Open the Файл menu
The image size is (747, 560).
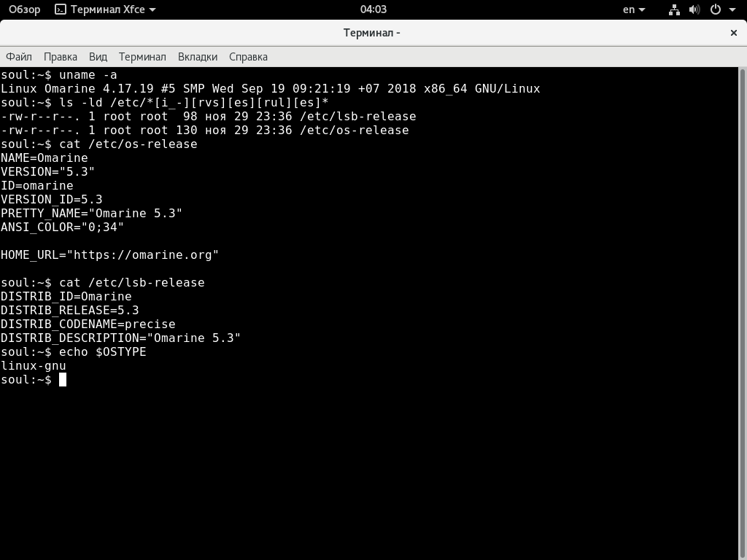pyautogui.click(x=18, y=57)
